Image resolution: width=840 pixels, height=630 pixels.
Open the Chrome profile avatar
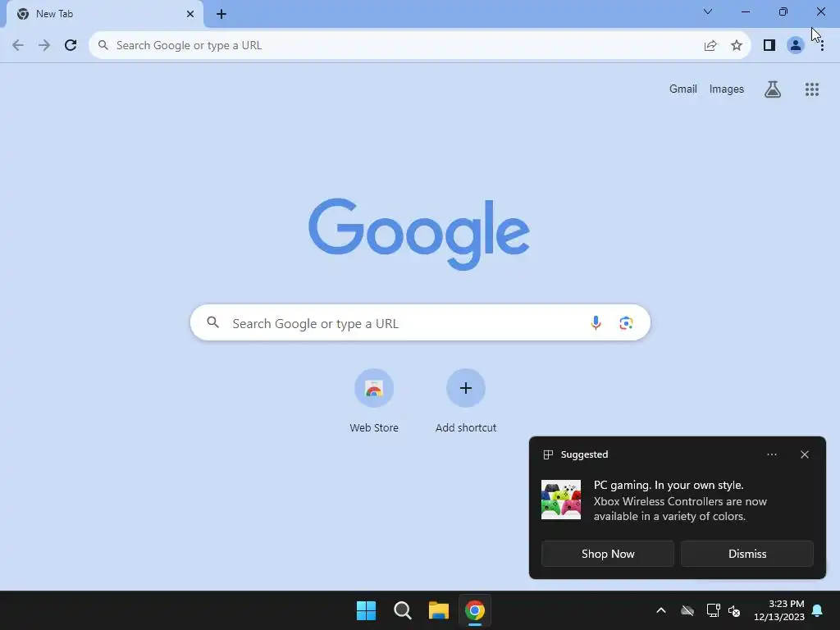(x=796, y=46)
